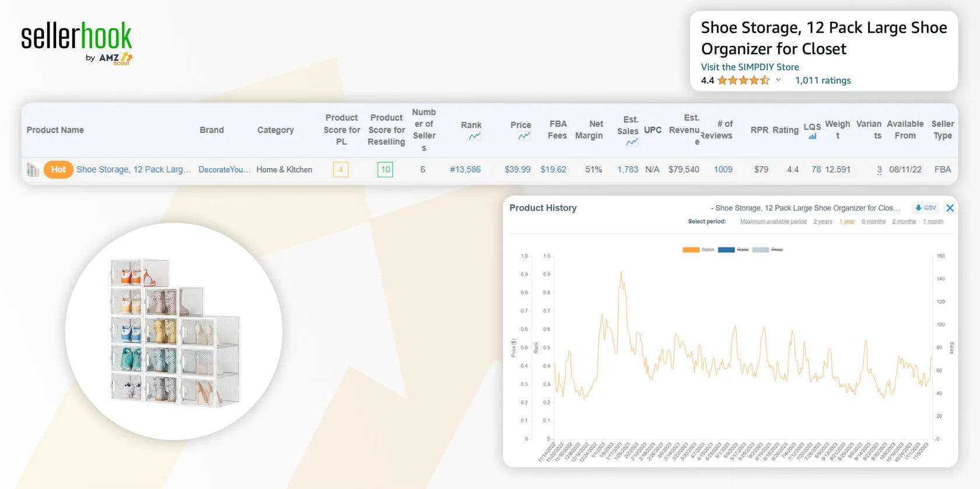Open the Shoe Storage, 12 Pack product link in the table row
The height and width of the screenshot is (489, 980).
point(134,170)
